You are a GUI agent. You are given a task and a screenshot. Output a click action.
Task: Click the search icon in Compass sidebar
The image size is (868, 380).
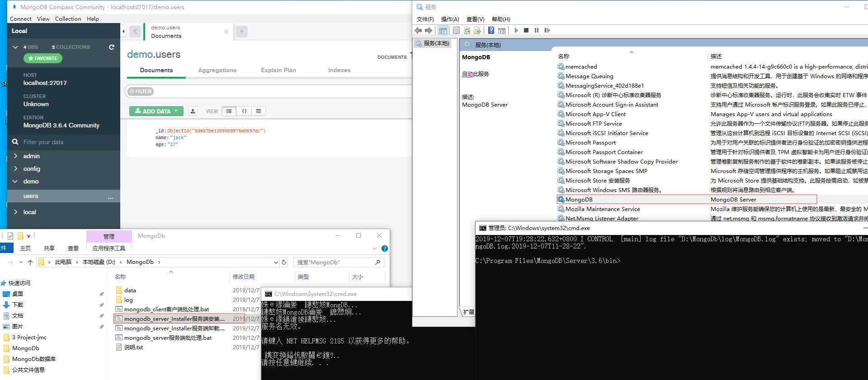(x=15, y=142)
